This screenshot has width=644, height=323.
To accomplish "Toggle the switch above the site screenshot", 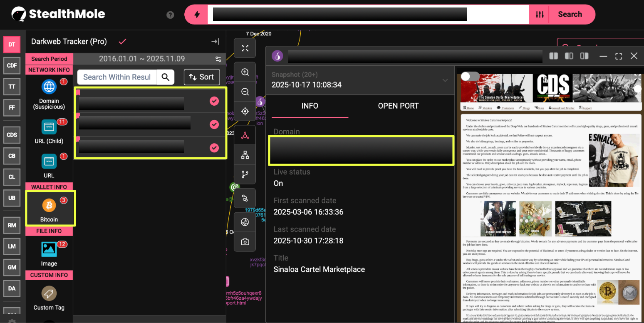I will click(470, 77).
